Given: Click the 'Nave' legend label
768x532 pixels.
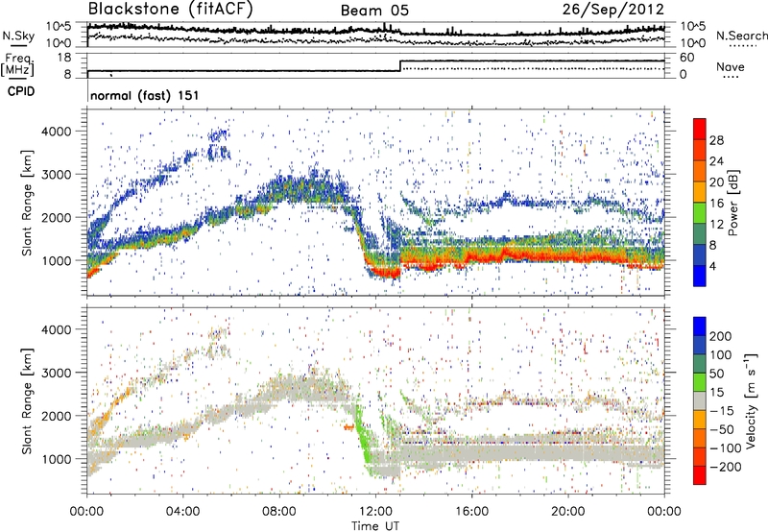Looking at the screenshot, I should pyautogui.click(x=731, y=66).
